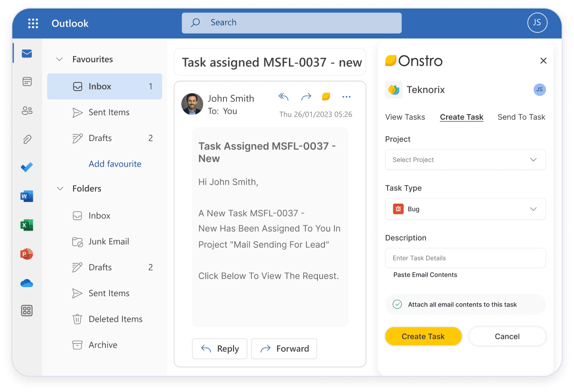Screen dimensions: 574x392
Task: Open the Outlook app launcher grid
Action: (33, 23)
